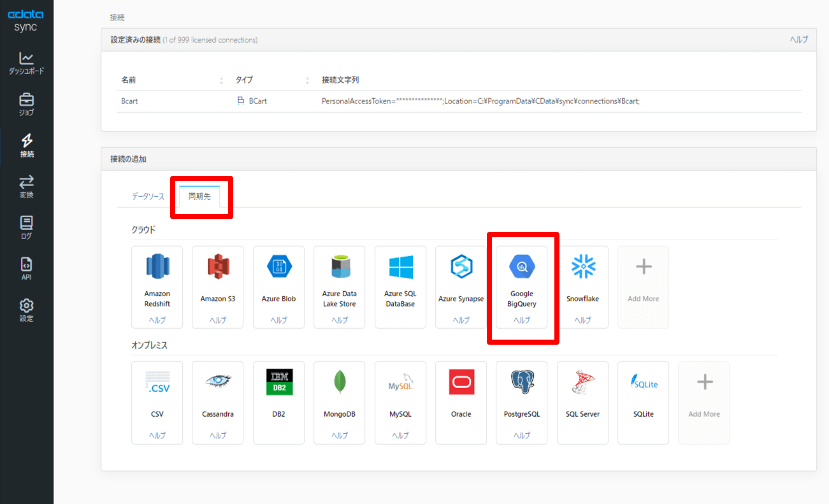
Task: Choose the Azure SQL DataBase icon
Action: click(x=401, y=266)
